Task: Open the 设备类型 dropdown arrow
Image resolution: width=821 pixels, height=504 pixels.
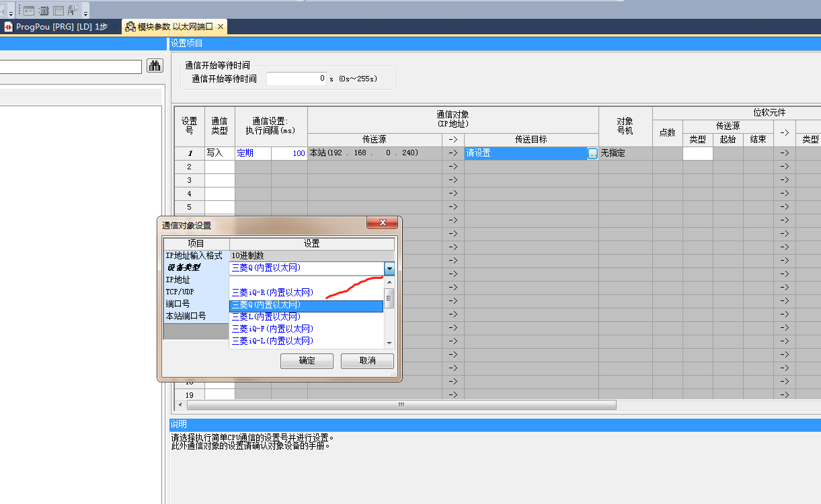Action: point(389,268)
